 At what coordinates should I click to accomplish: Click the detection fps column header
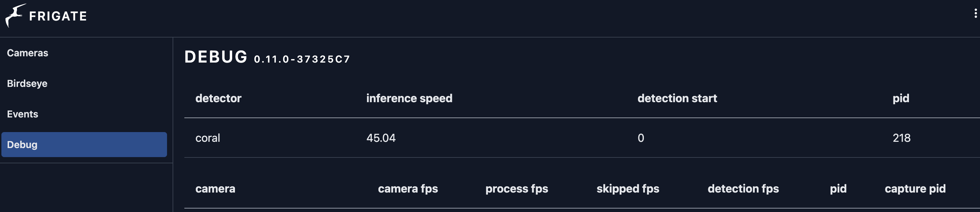(x=743, y=189)
